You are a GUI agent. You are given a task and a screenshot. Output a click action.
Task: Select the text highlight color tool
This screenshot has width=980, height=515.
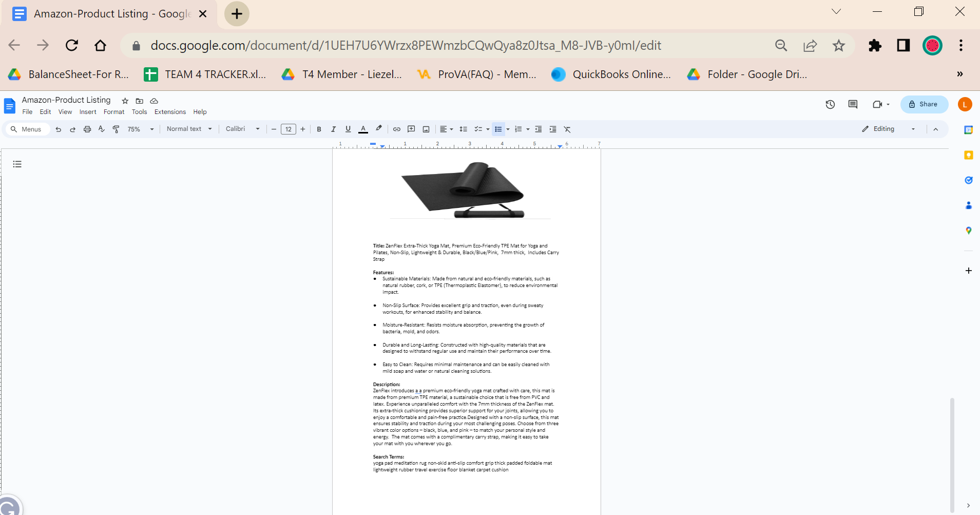(378, 129)
